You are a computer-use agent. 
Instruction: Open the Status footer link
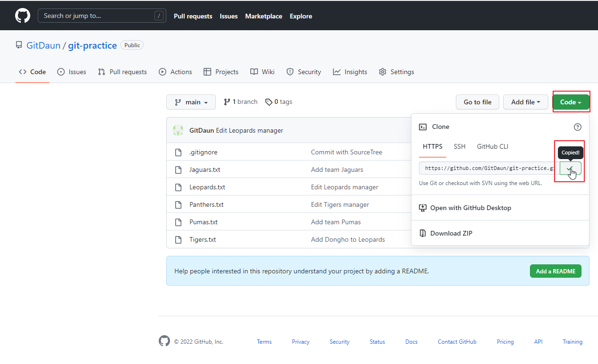click(377, 342)
